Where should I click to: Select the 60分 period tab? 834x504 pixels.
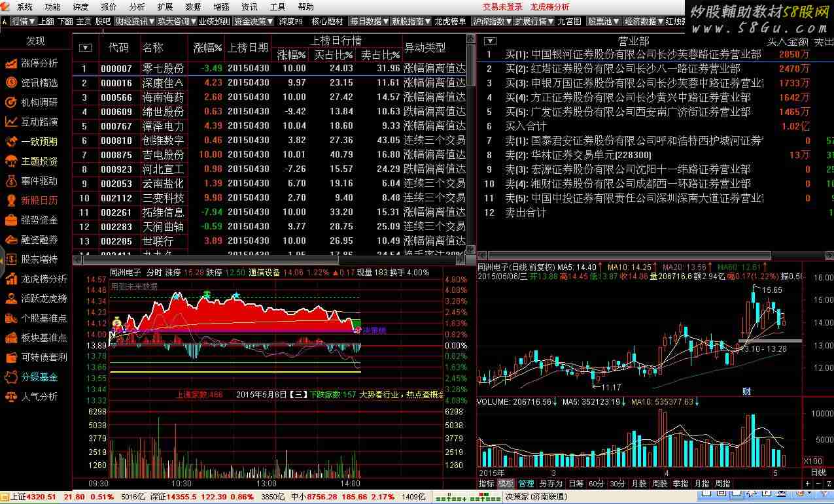(596, 484)
